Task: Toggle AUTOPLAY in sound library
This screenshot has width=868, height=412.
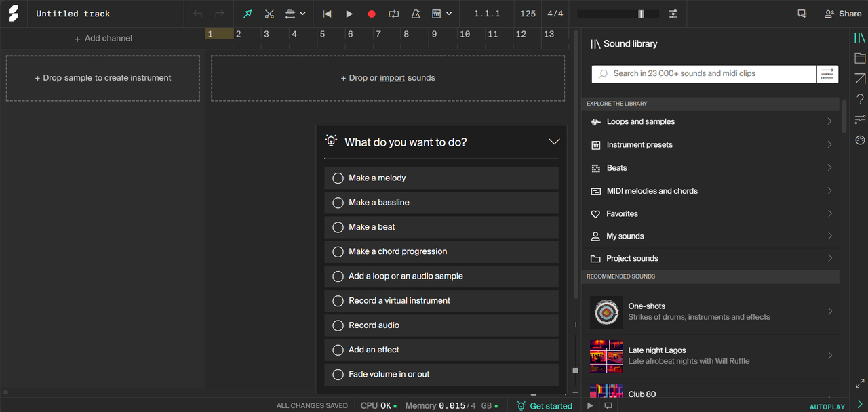Action: click(x=827, y=407)
